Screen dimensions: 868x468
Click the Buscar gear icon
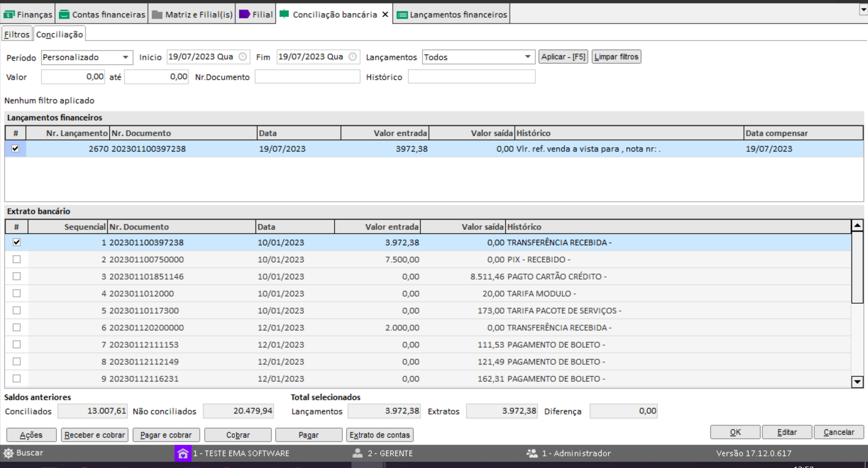coord(9,453)
